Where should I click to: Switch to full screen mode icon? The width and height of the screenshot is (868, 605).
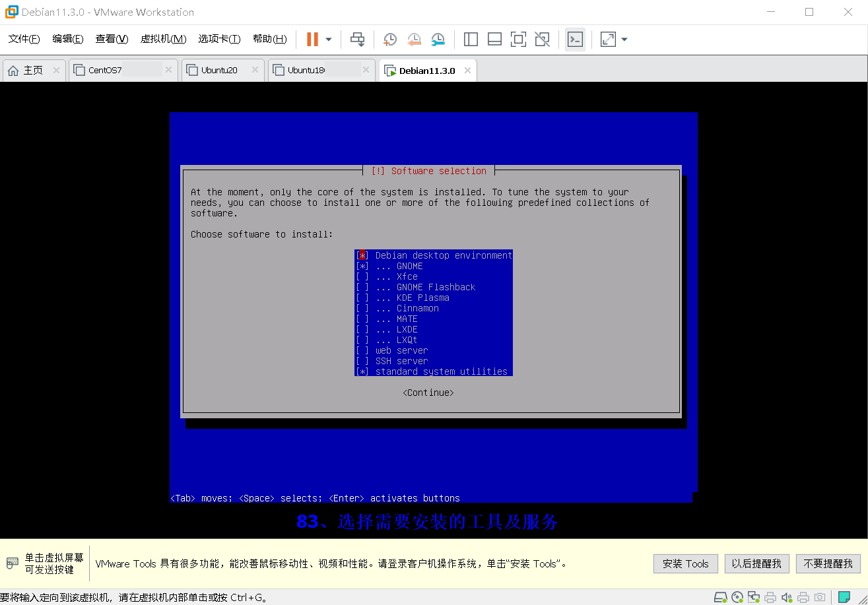click(x=518, y=40)
